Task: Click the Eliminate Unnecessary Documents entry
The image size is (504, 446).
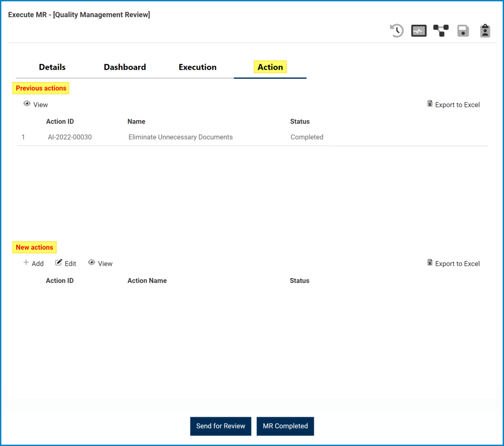Action: point(180,137)
